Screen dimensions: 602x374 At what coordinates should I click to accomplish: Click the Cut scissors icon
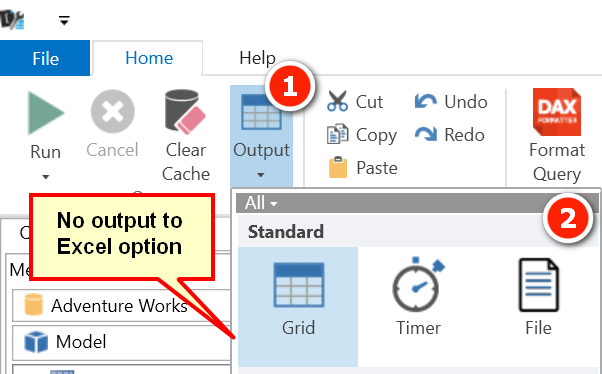(337, 101)
